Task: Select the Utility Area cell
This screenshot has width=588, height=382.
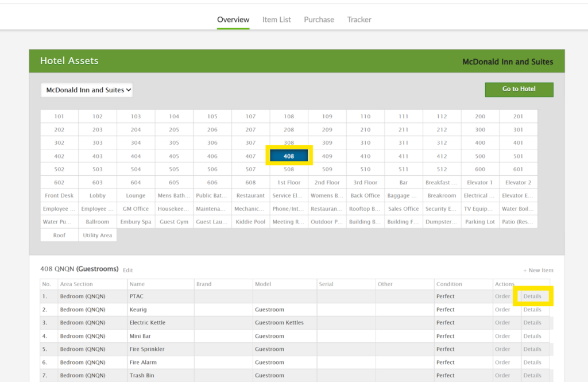Action: pos(98,236)
